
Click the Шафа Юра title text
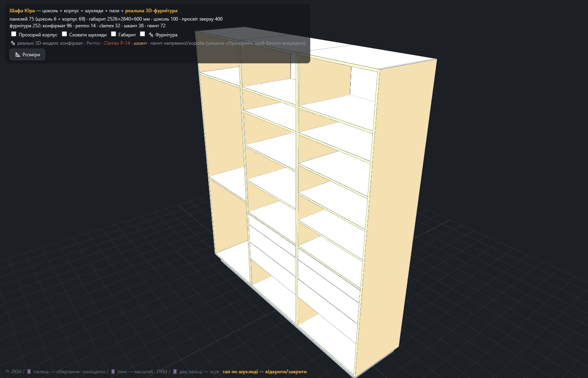22,11
